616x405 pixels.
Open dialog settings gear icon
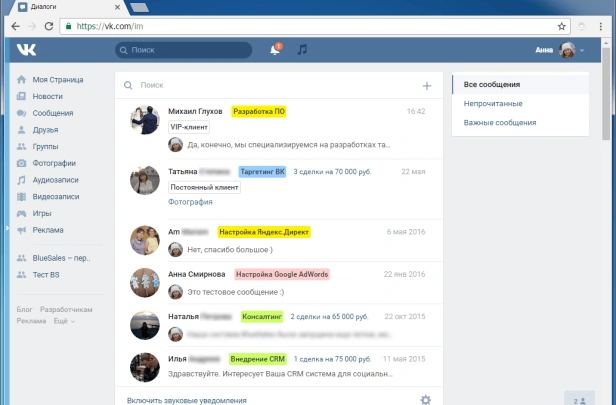(x=425, y=399)
